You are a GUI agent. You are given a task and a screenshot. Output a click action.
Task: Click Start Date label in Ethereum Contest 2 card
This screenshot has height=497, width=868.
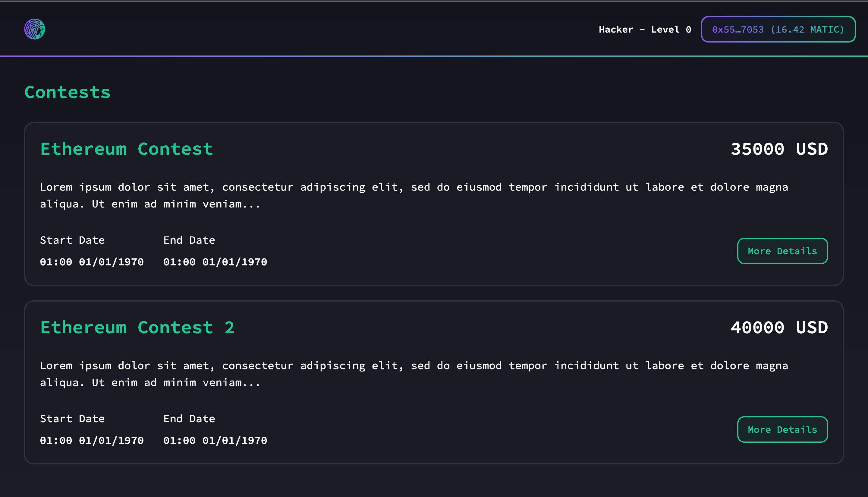tap(72, 419)
